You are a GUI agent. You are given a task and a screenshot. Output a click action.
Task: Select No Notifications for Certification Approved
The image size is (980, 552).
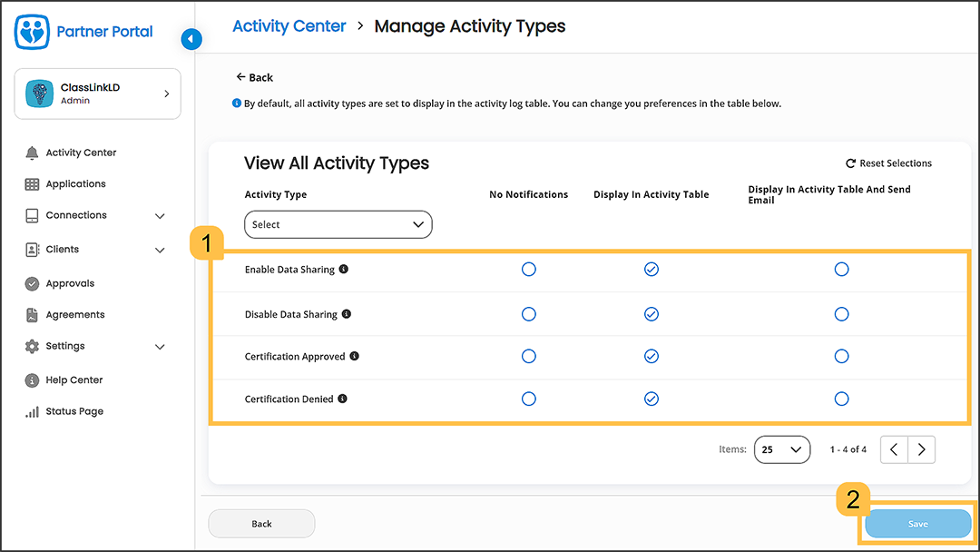point(529,357)
